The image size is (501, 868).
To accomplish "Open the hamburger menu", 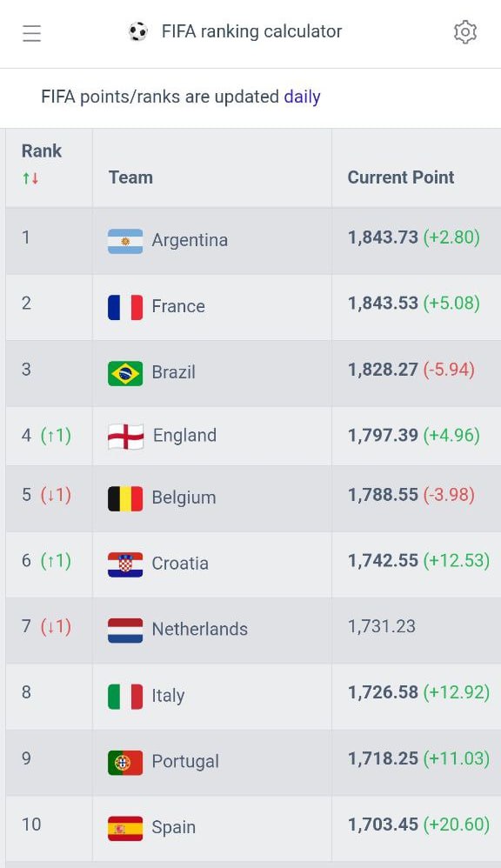I will tap(31, 33).
